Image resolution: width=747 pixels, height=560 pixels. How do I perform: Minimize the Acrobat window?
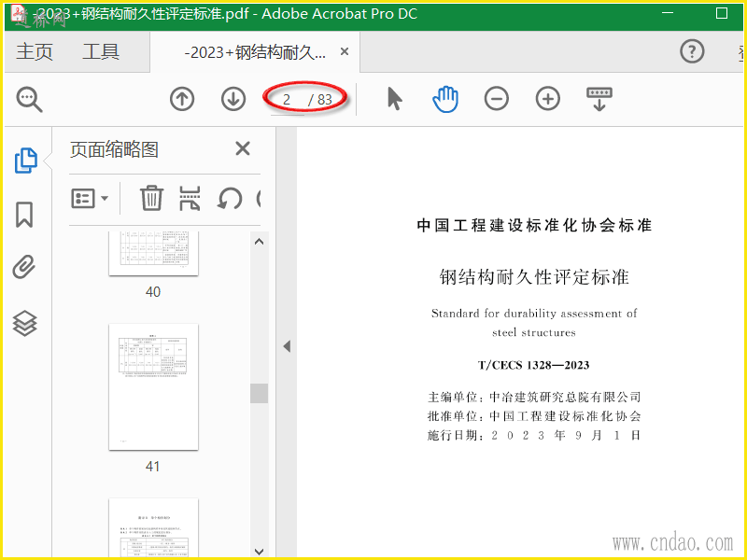pos(668,13)
